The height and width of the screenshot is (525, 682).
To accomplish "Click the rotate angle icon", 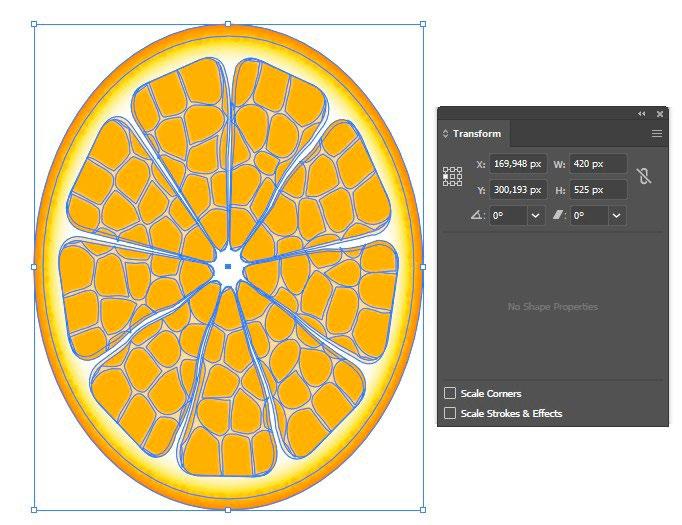I will (x=477, y=215).
